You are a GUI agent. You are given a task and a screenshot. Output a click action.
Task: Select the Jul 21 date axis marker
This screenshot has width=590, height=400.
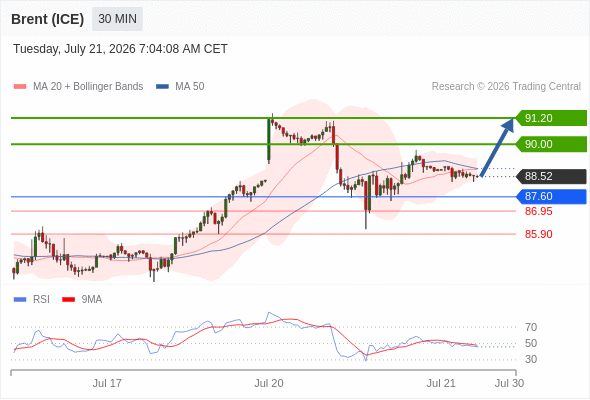tap(441, 383)
